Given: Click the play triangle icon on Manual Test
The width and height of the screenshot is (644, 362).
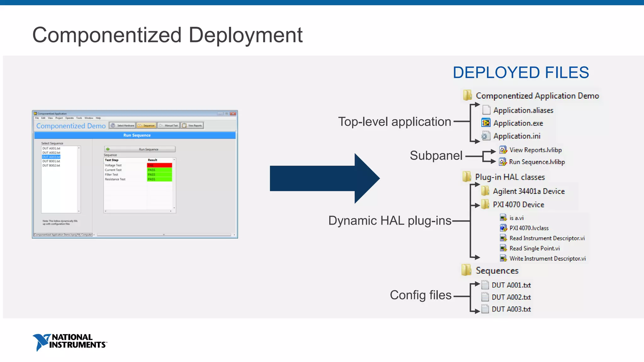Looking at the screenshot, I should [x=161, y=125].
